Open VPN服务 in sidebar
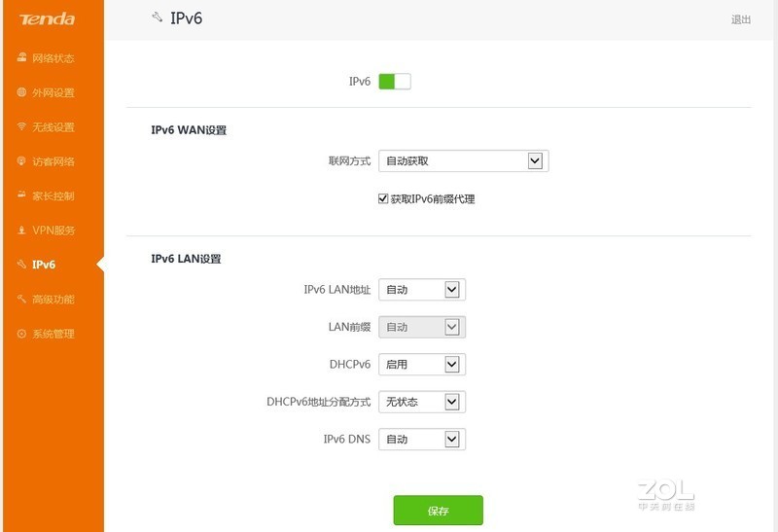This screenshot has height=532, width=778. point(53,231)
